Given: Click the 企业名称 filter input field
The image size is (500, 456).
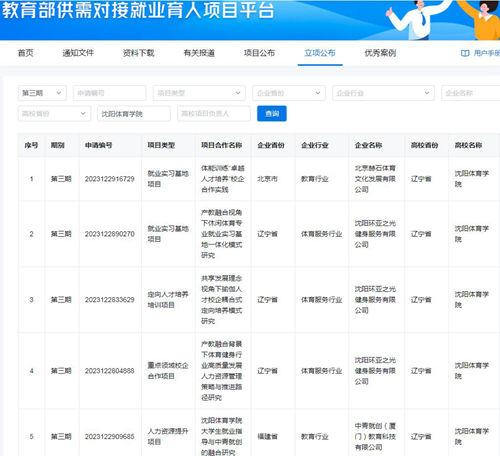Looking at the screenshot, I should pos(471,93).
